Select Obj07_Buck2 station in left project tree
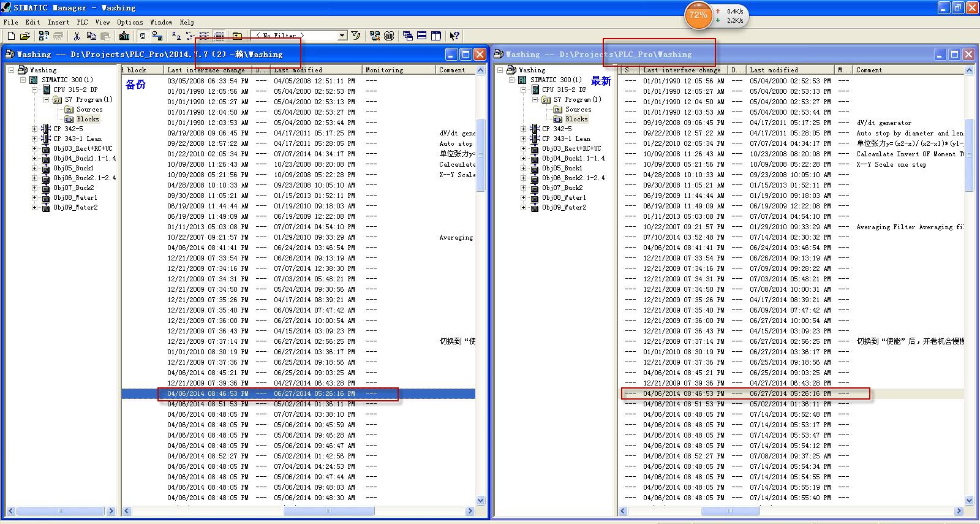 (x=73, y=188)
